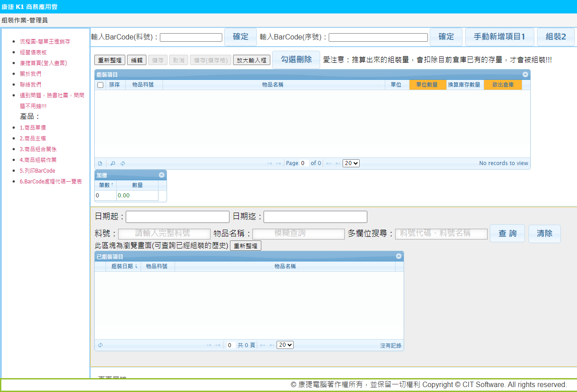Jump to first page in 組裝項目 pager
This screenshot has height=392, width=577.
(x=269, y=163)
